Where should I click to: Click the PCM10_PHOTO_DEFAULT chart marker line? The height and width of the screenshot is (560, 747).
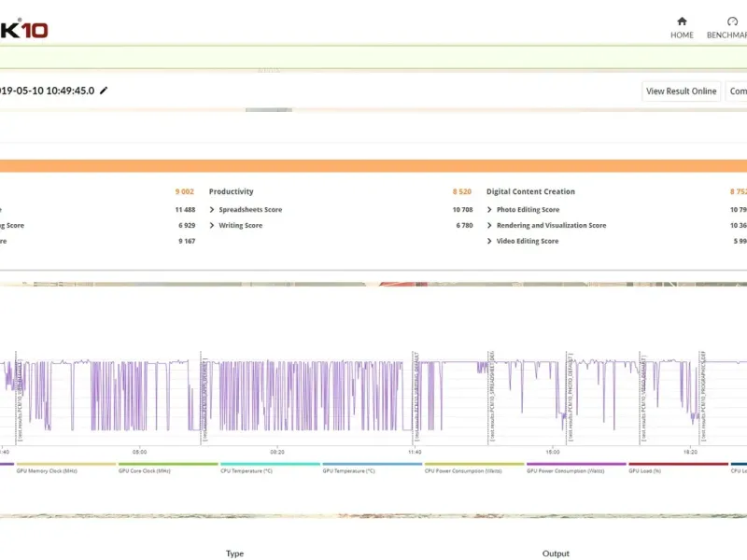click(567, 399)
